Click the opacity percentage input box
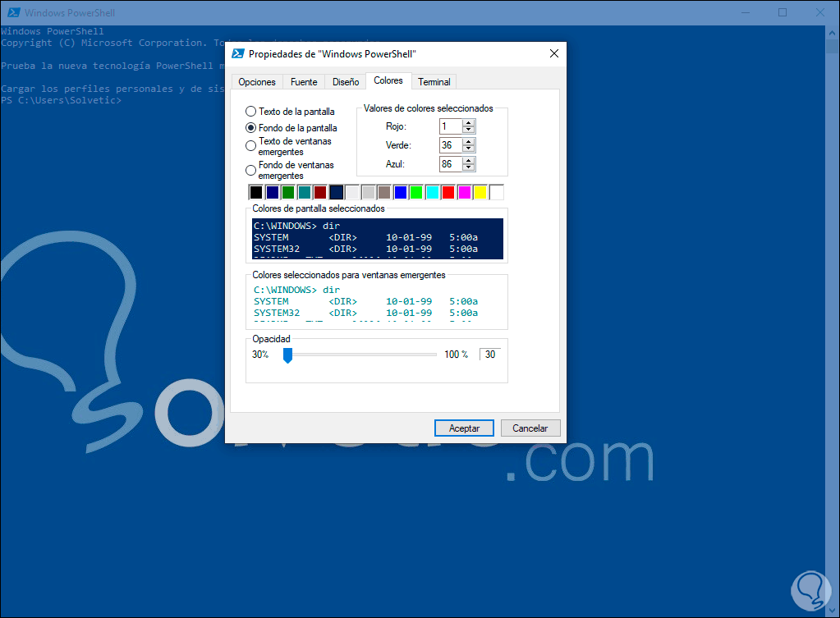 pos(491,355)
